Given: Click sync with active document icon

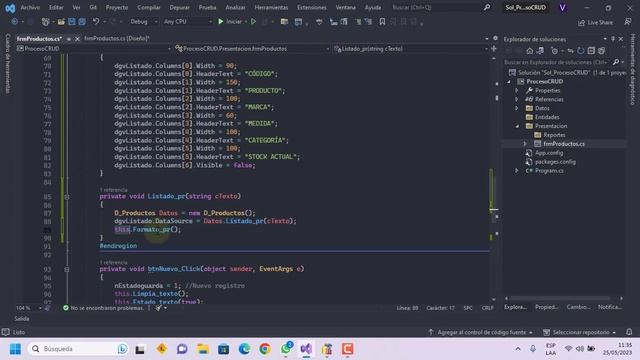Looking at the screenshot, I should pos(570,51).
